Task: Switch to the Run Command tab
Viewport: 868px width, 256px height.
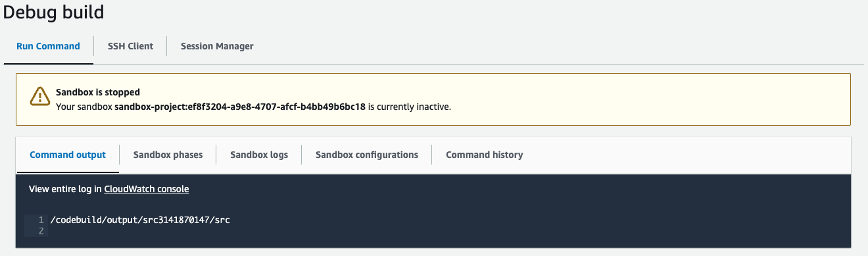Action: tap(48, 46)
